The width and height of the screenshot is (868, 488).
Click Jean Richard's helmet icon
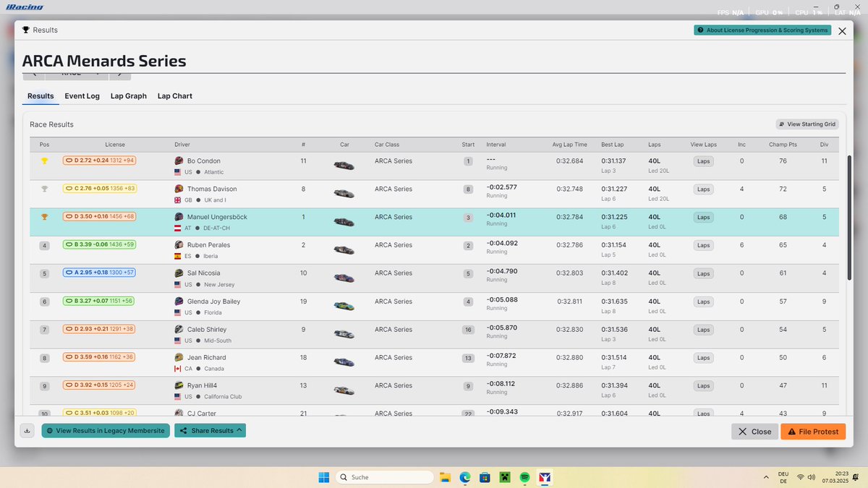pyautogui.click(x=179, y=358)
